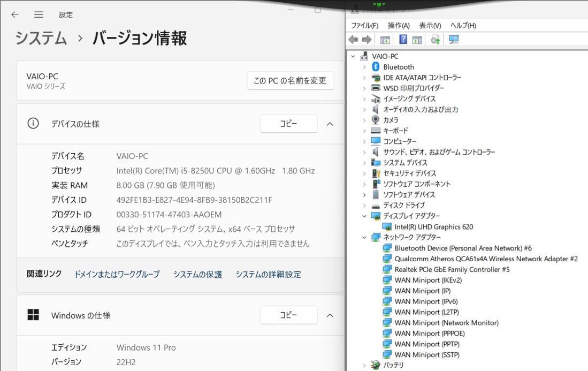Collapse the デバイスの仕様 section
This screenshot has height=371, width=588.
pos(330,124)
